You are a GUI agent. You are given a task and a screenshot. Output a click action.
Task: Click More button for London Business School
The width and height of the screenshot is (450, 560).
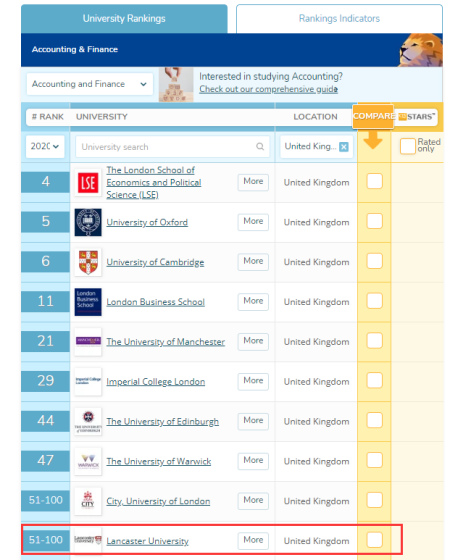tap(253, 301)
